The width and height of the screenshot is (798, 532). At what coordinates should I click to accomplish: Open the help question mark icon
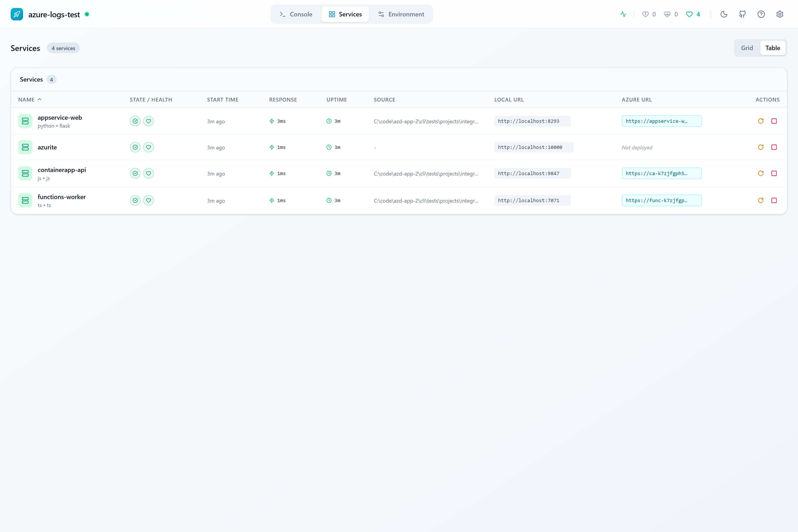coord(761,14)
